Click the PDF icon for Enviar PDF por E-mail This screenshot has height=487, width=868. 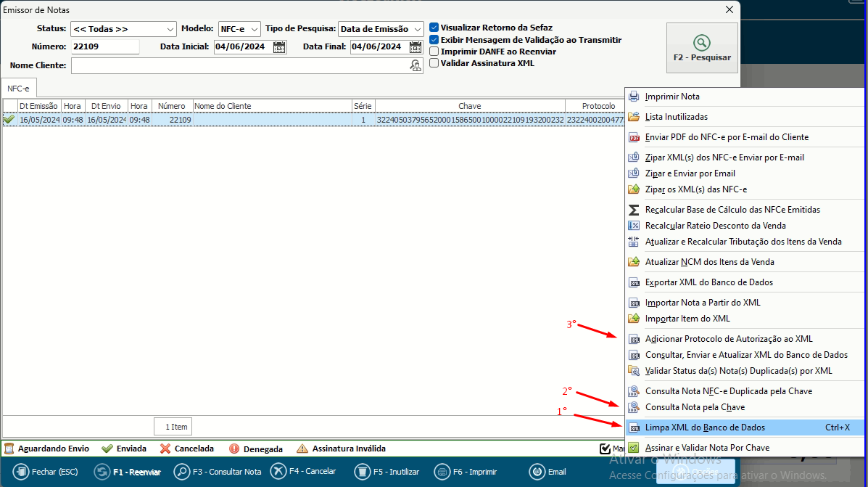point(634,137)
